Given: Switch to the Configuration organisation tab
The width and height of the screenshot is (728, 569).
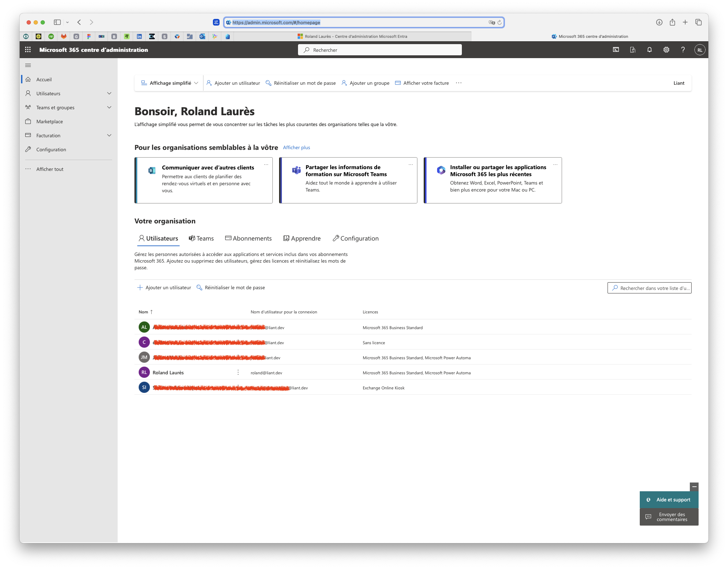Looking at the screenshot, I should click(x=356, y=238).
